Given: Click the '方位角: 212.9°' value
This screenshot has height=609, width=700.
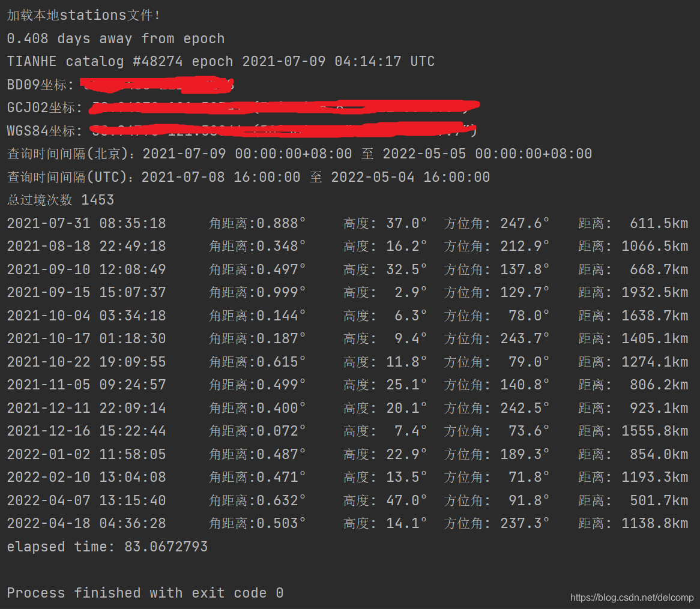Looking at the screenshot, I should [496, 246].
